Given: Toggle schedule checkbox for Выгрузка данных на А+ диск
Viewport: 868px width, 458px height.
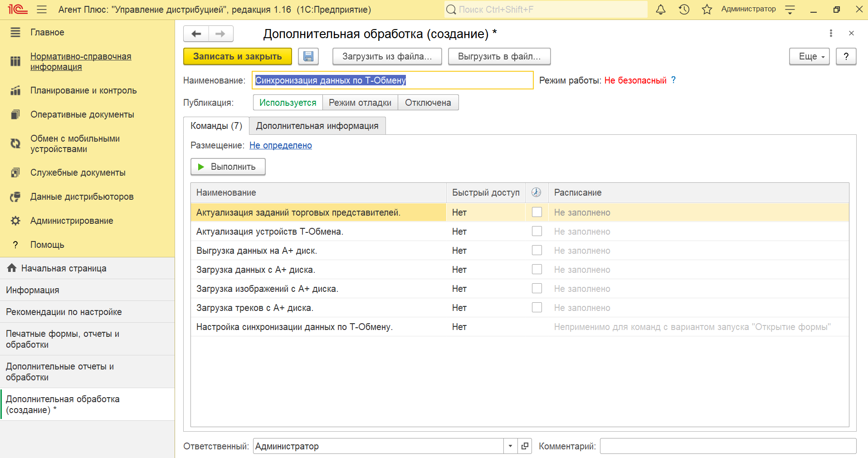Looking at the screenshot, I should coord(537,250).
